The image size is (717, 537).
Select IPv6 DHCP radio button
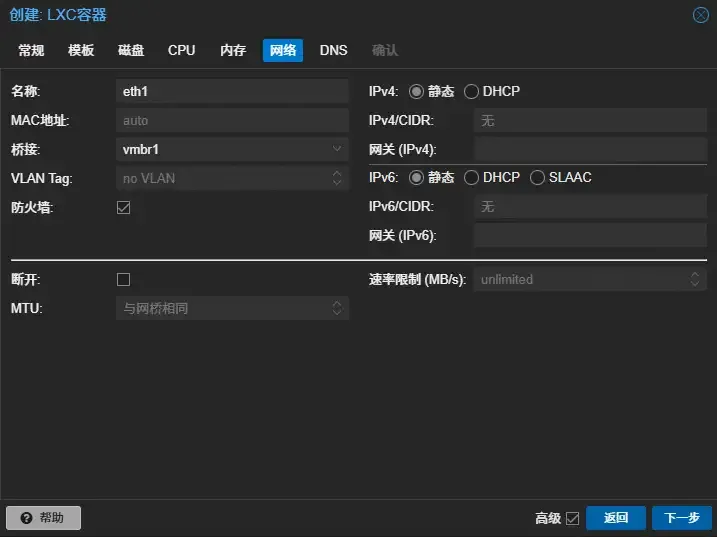(x=471, y=177)
